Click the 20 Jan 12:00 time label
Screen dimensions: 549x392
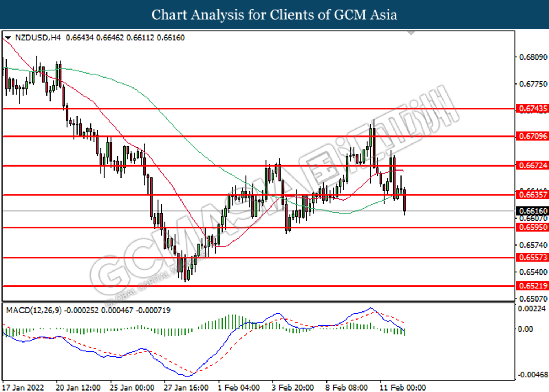click(x=78, y=388)
